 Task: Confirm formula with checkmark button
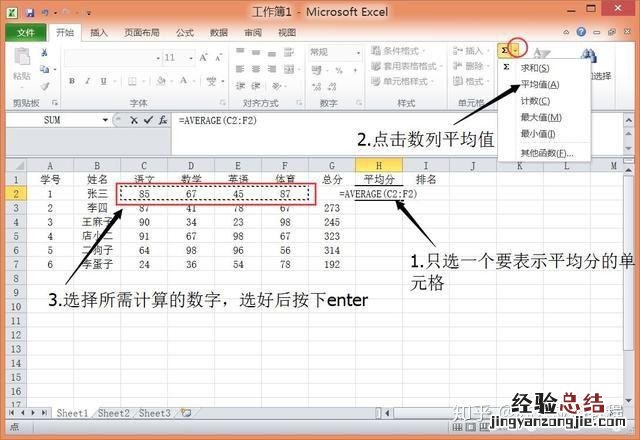click(x=148, y=120)
